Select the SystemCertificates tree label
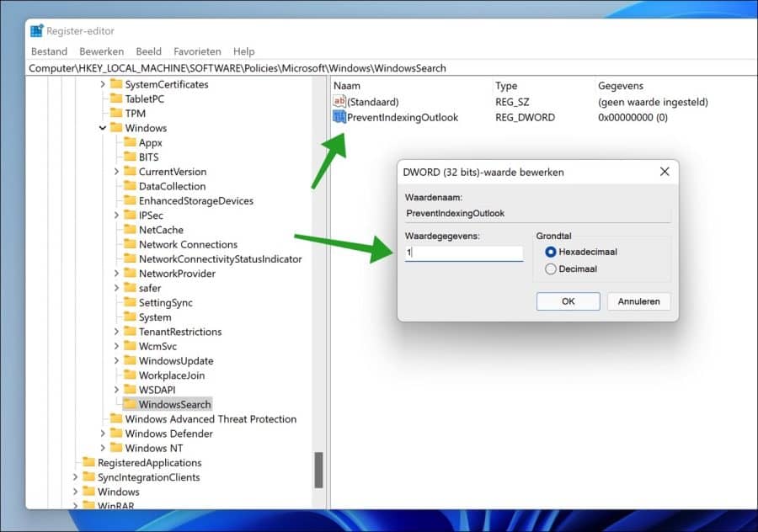 pyautogui.click(x=167, y=84)
